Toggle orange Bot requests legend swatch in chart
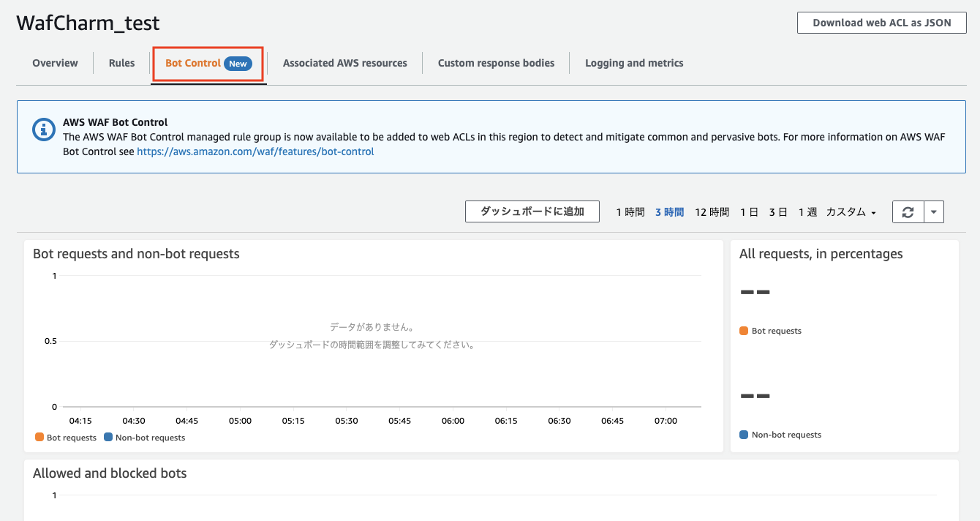This screenshot has height=521, width=980. (39, 437)
